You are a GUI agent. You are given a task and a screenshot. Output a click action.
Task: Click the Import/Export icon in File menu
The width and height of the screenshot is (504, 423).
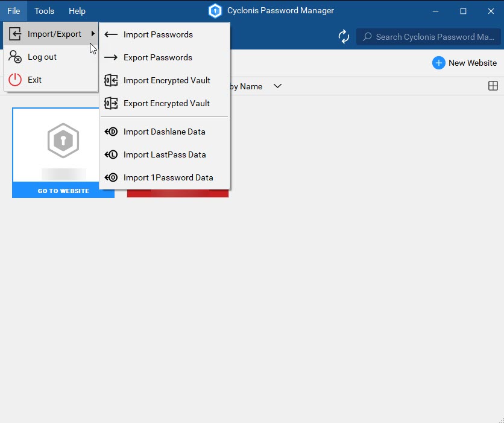[15, 34]
